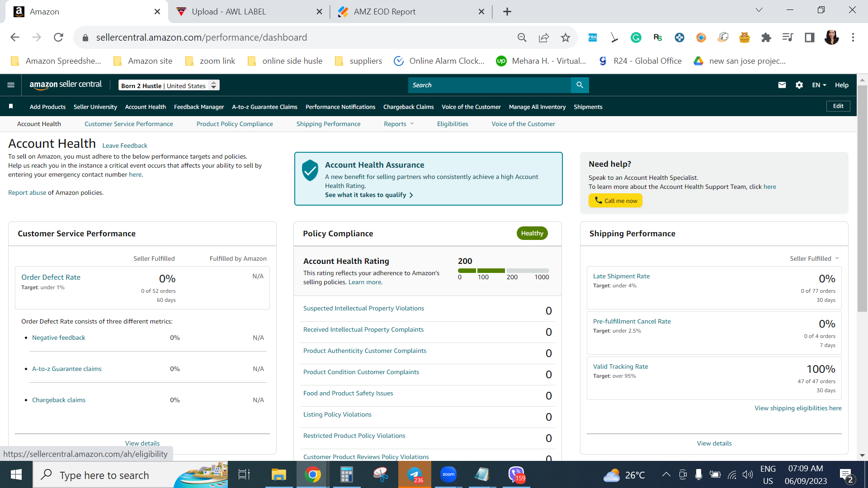Image resolution: width=868 pixels, height=488 pixels.
Task: Click the share page icon in address bar
Action: click(544, 38)
